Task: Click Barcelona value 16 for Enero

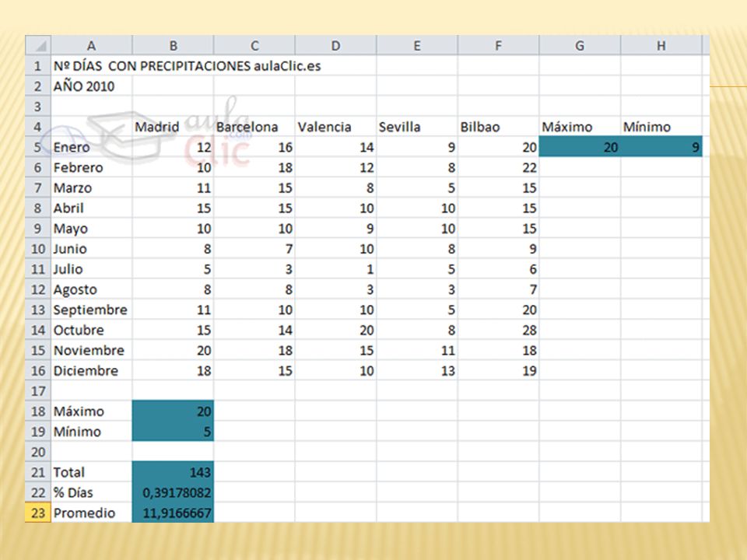Action: [x=254, y=147]
